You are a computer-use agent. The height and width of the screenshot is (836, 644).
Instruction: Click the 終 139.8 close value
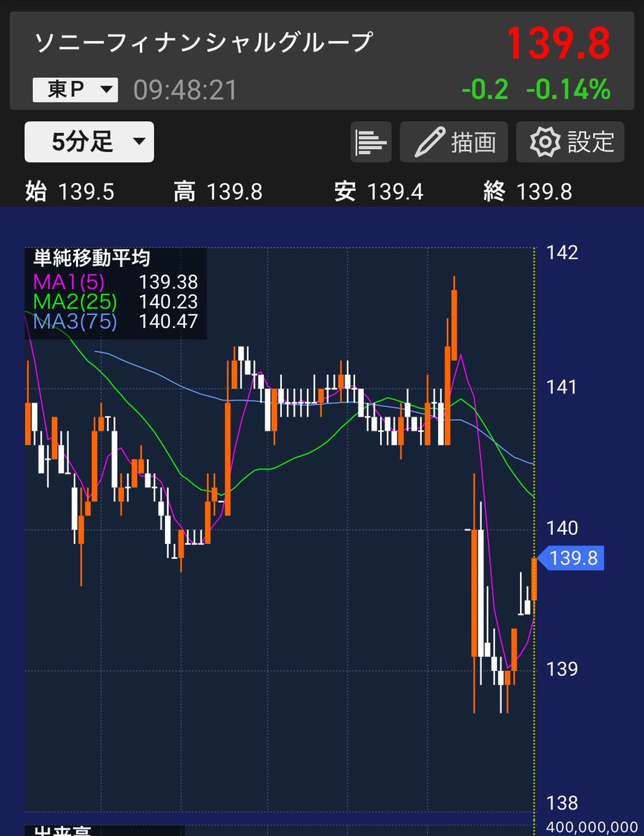(x=527, y=192)
